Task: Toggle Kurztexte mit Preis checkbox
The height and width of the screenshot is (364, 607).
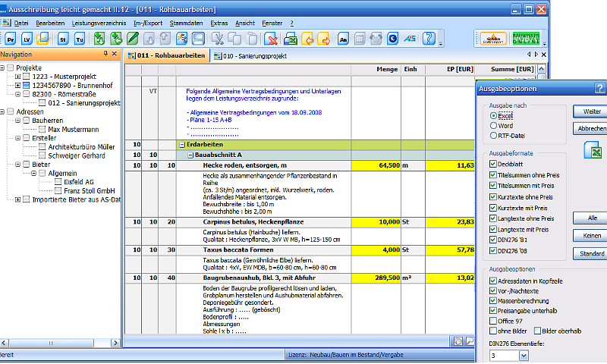Action: (x=492, y=208)
